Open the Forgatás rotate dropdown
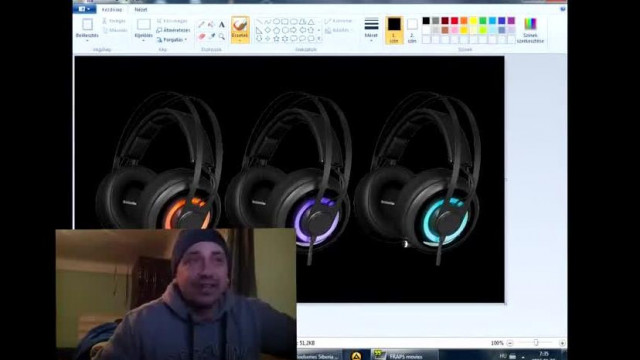 (172, 40)
